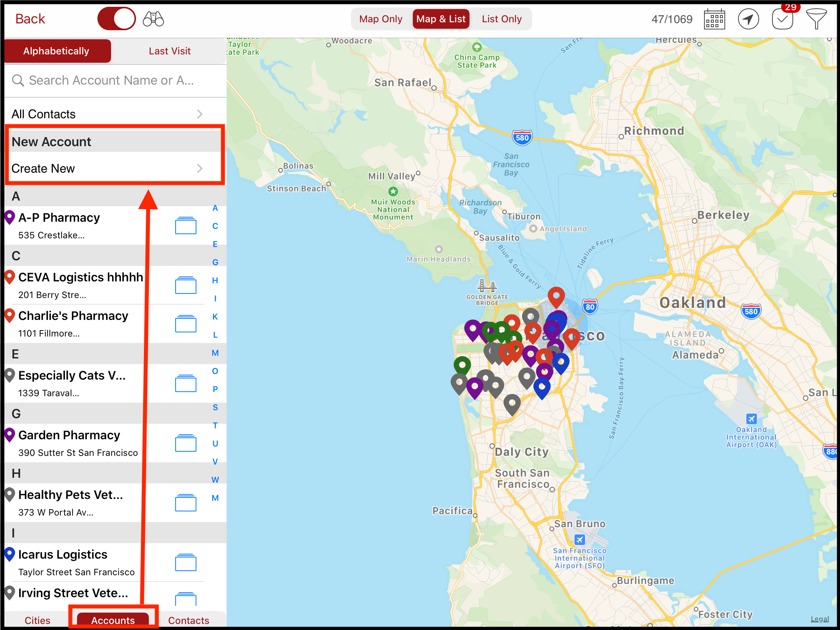
Task: Go Back to previous screen
Action: (x=30, y=19)
